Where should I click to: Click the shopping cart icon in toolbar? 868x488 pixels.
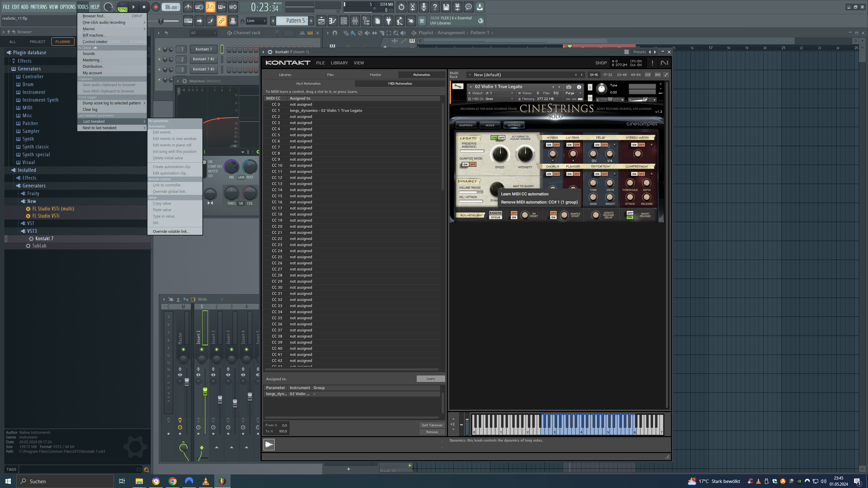422,21
